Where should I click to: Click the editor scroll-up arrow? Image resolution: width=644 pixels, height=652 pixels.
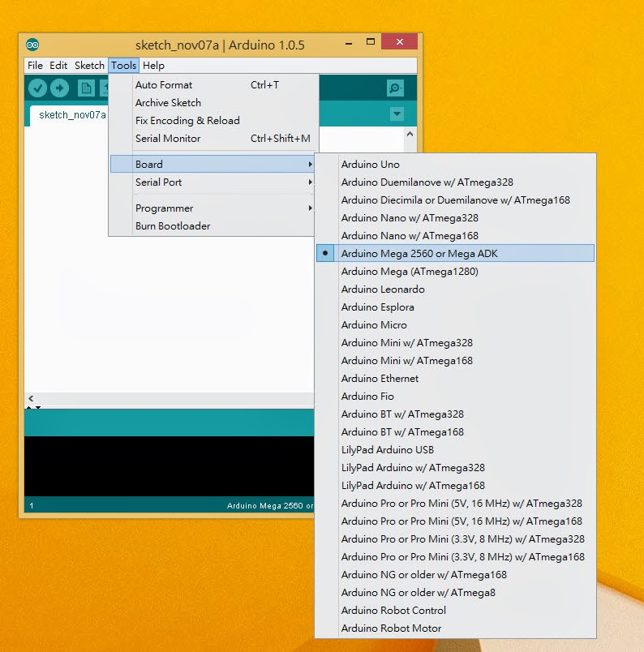pyautogui.click(x=410, y=134)
